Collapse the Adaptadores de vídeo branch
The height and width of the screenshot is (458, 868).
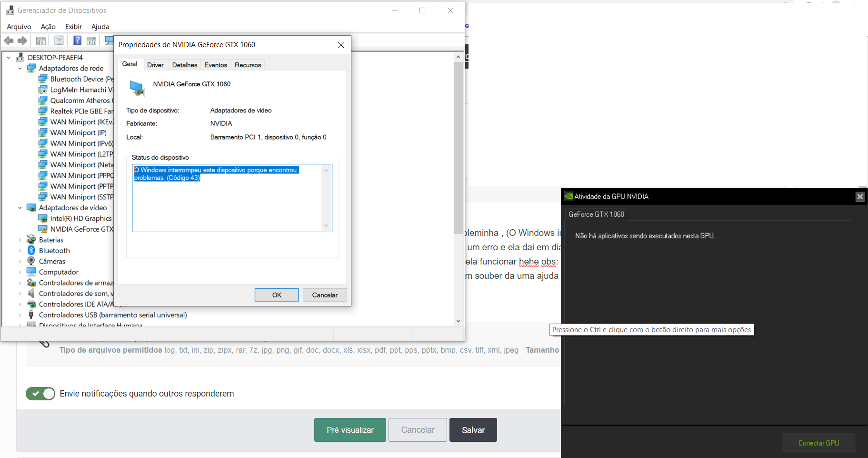point(20,208)
